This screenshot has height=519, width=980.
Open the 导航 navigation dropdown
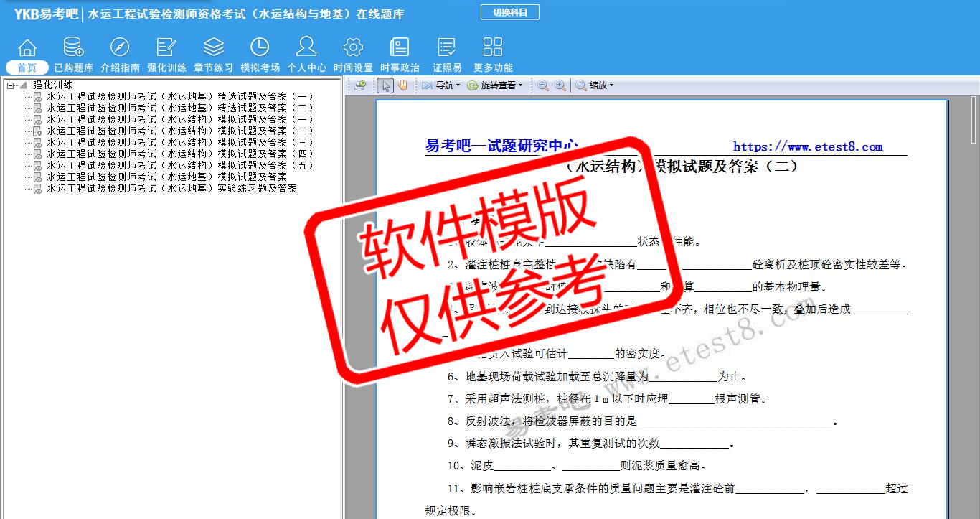441,85
